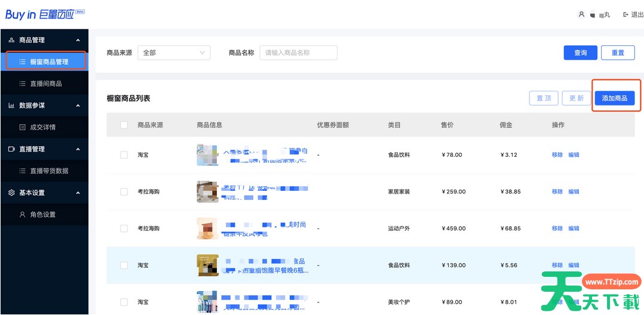The height and width of the screenshot is (315, 644).
Task: Click 移除 for the ¥459.00 product
Action: pos(557,228)
